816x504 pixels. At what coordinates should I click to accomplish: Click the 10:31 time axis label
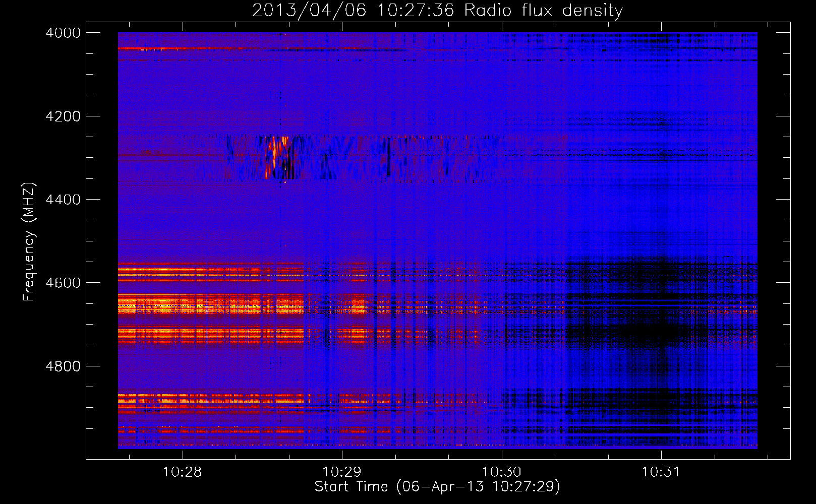[x=661, y=472]
